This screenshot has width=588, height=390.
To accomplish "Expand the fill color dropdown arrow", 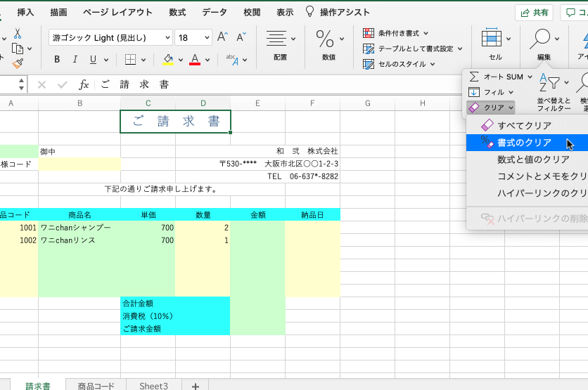I will (180, 60).
